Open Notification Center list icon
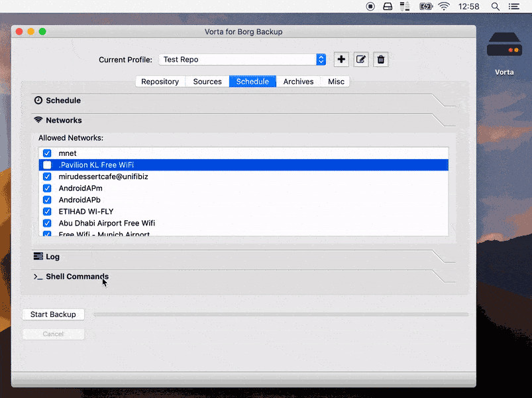This screenshot has width=532, height=398. point(514,6)
